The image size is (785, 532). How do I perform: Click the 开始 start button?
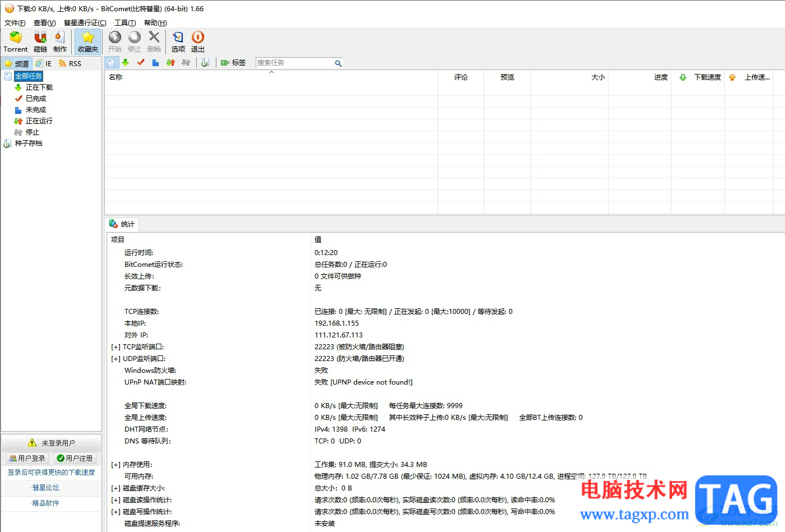(x=115, y=42)
